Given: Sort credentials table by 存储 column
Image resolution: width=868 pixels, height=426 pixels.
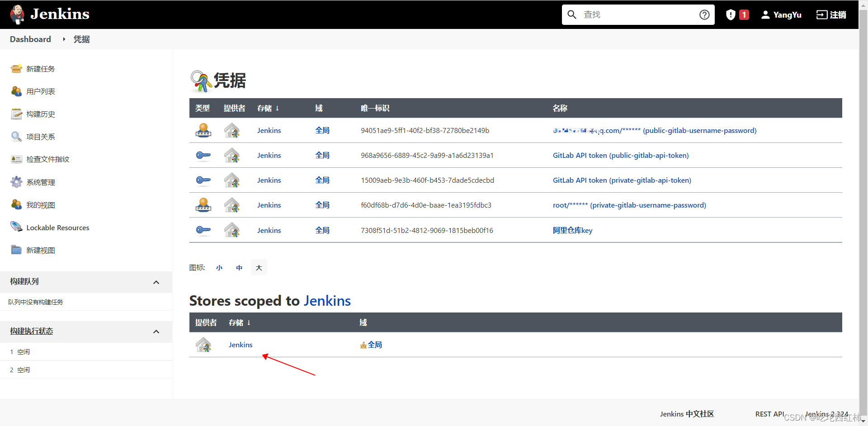Looking at the screenshot, I should click(x=268, y=108).
